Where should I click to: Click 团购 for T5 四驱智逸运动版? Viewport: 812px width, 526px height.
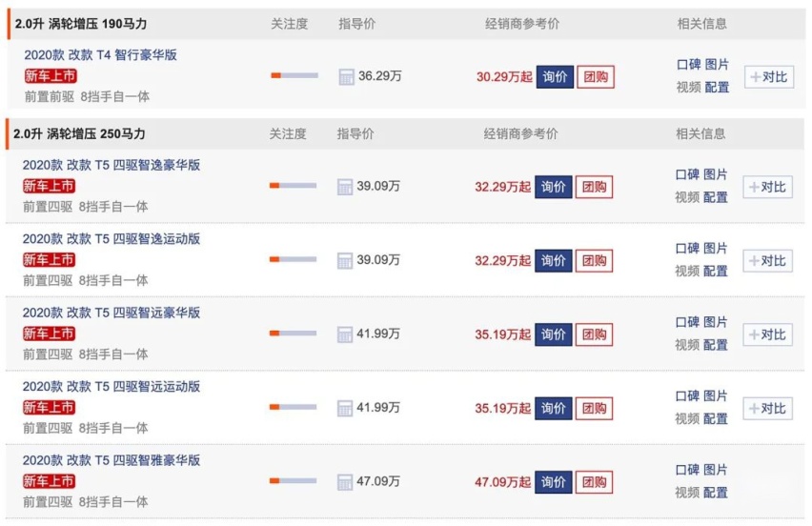594,260
